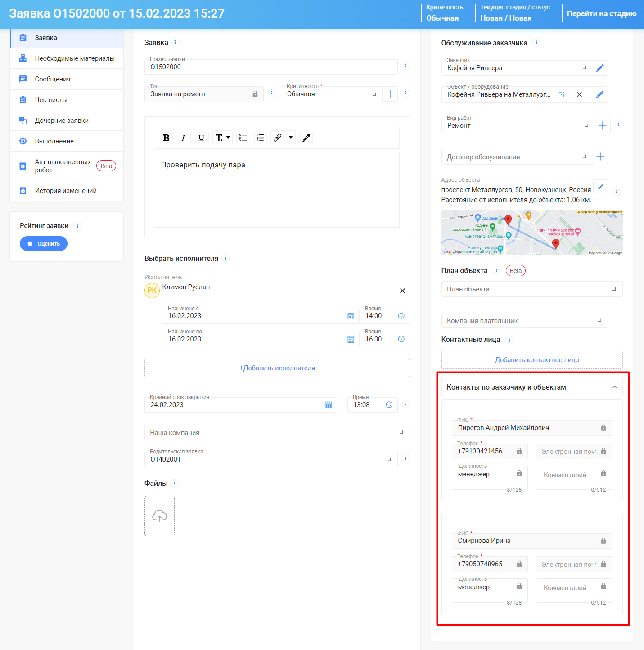Screen dimensions: 644x650
Task: Open calendar for Крайний срок закрытия
Action: [x=329, y=405]
